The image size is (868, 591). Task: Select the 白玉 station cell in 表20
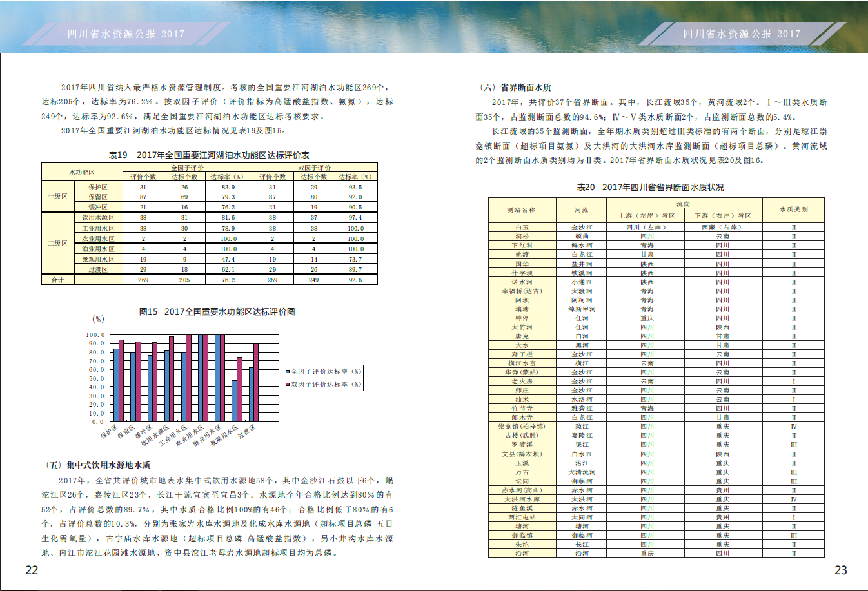[522, 228]
